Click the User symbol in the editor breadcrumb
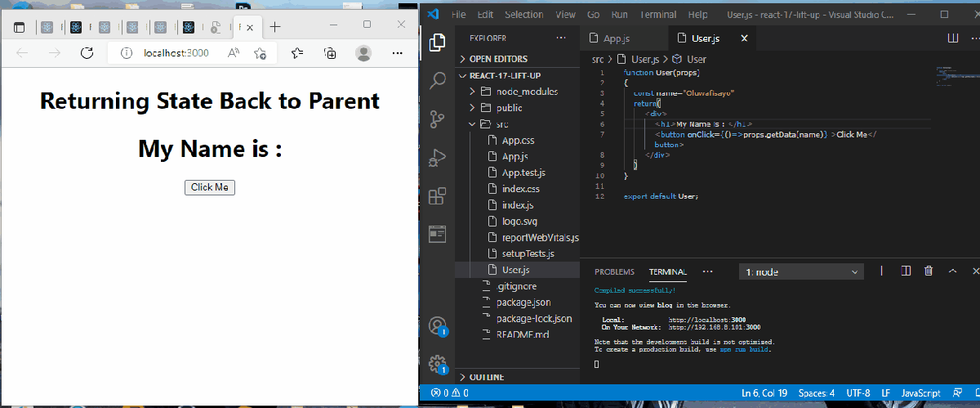The image size is (980, 408). pos(689,59)
